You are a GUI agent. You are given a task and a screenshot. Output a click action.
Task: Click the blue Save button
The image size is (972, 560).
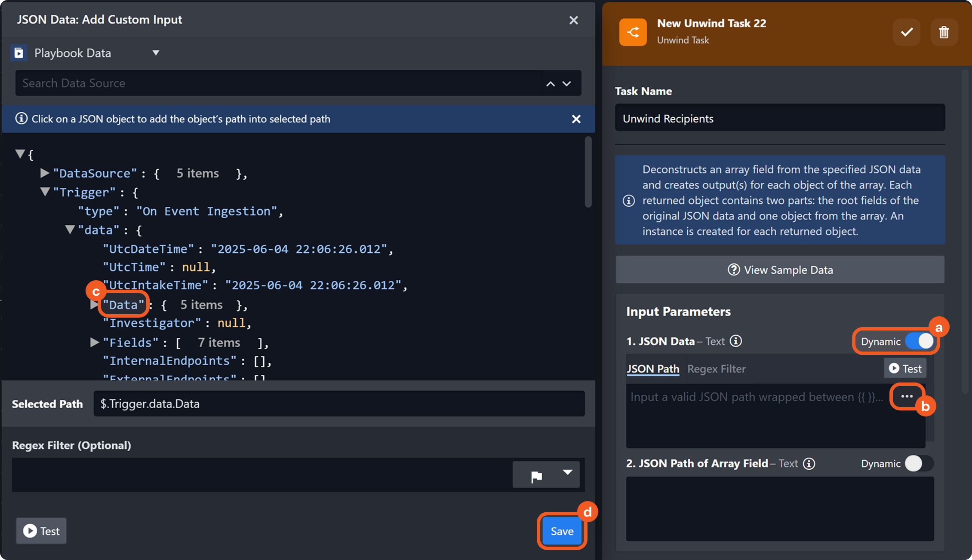click(x=562, y=531)
